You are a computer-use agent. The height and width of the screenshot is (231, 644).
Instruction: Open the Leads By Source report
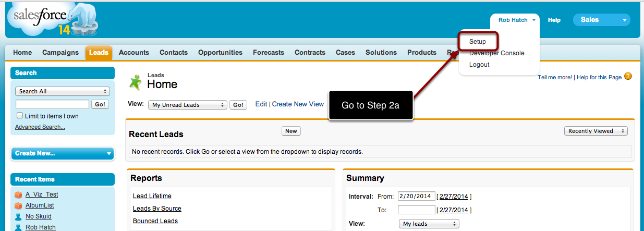157,209
